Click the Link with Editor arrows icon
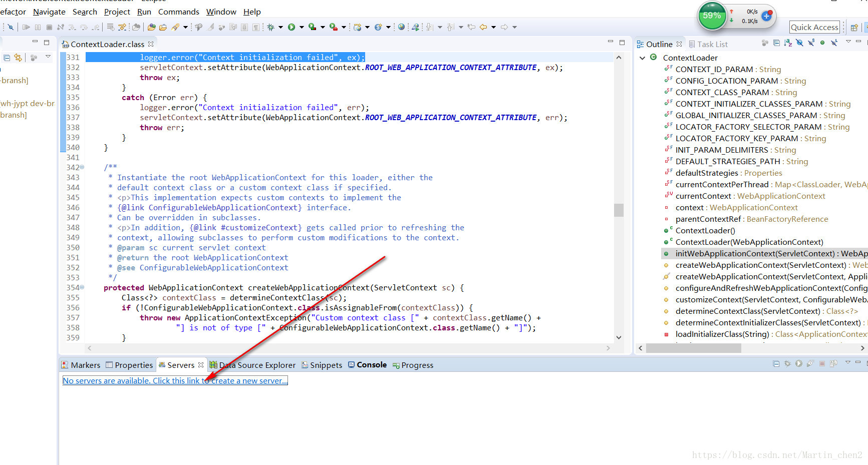Screen dimensions: 868x465 pyautogui.click(x=18, y=58)
